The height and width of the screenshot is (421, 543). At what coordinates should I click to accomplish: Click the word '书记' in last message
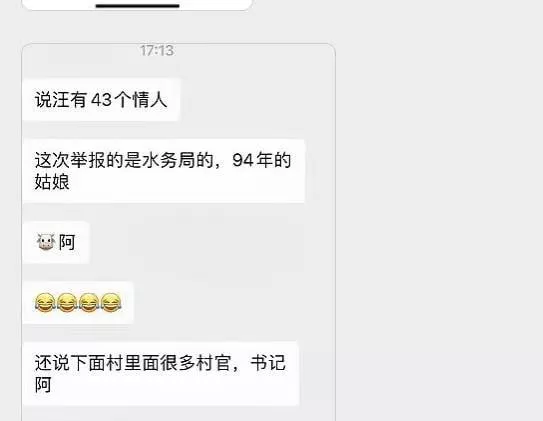(268, 363)
